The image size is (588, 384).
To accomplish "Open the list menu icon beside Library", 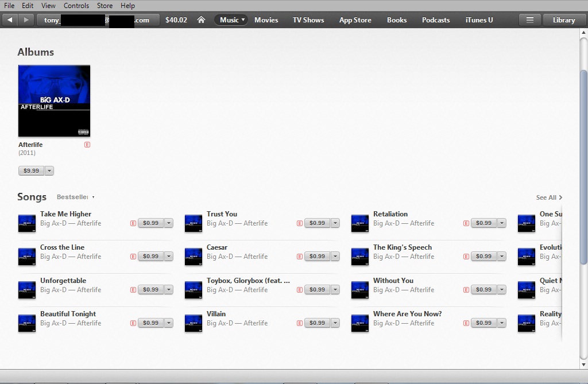I will pos(529,20).
